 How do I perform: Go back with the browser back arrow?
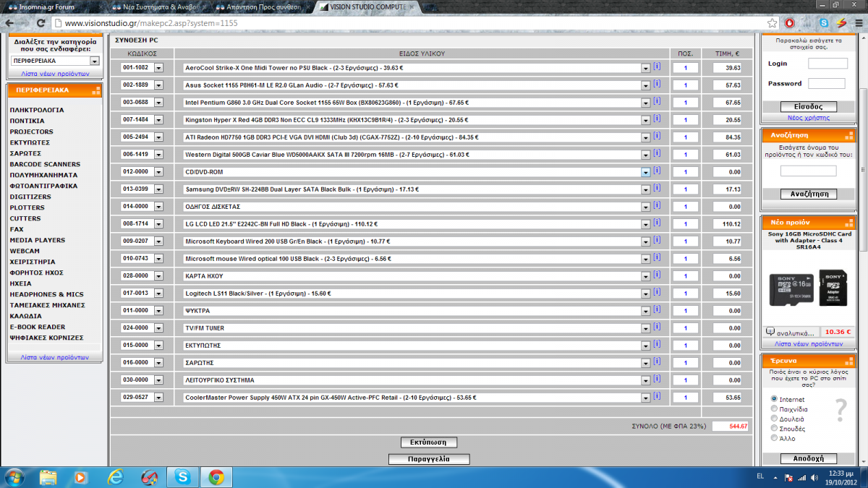pyautogui.click(x=11, y=23)
